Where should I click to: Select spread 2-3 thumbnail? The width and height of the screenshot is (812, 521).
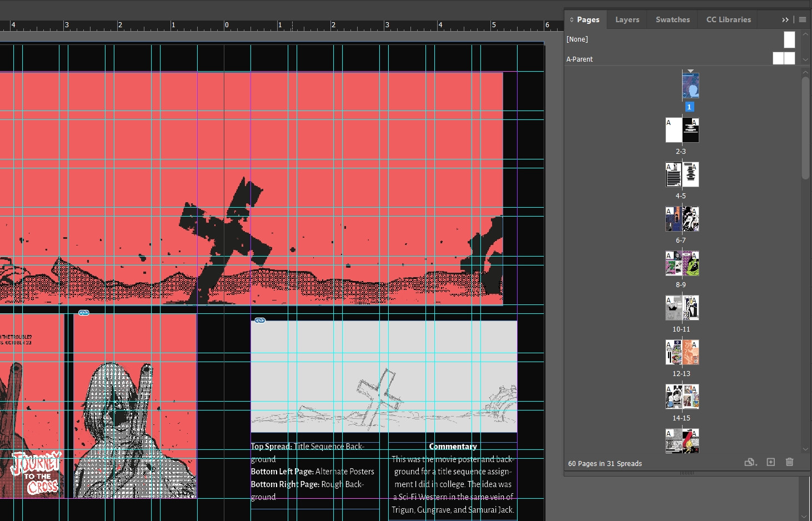(682, 130)
